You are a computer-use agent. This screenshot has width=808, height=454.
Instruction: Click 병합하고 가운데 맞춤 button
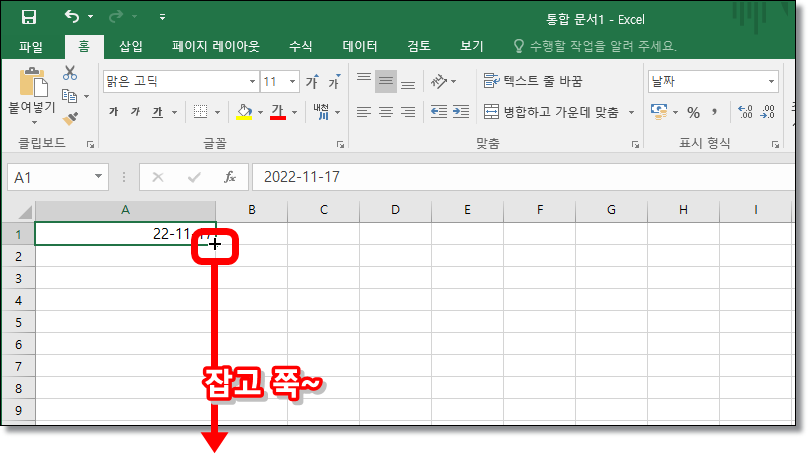click(x=551, y=112)
